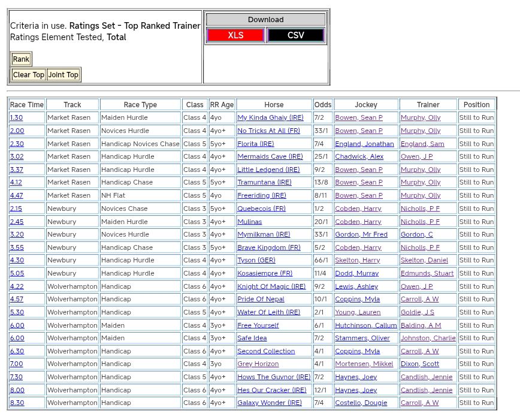Open horse Grey Horizon
520x420 pixels.
click(x=258, y=364)
